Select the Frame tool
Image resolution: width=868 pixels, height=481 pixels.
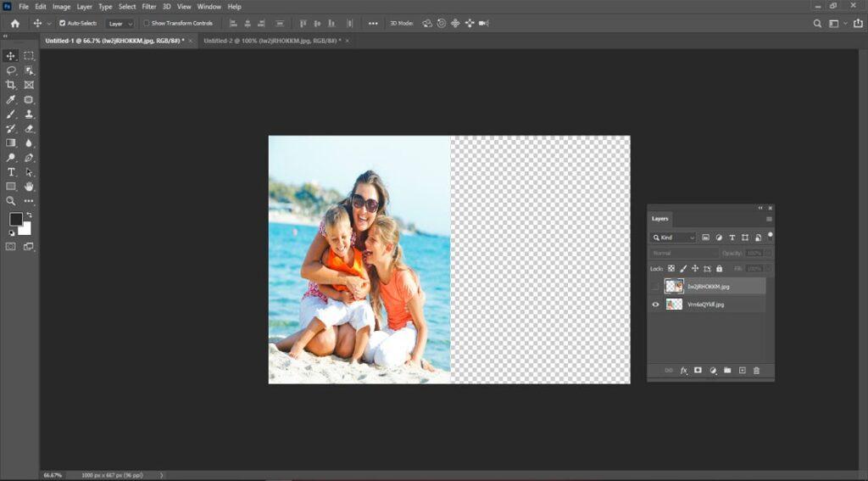[x=29, y=85]
